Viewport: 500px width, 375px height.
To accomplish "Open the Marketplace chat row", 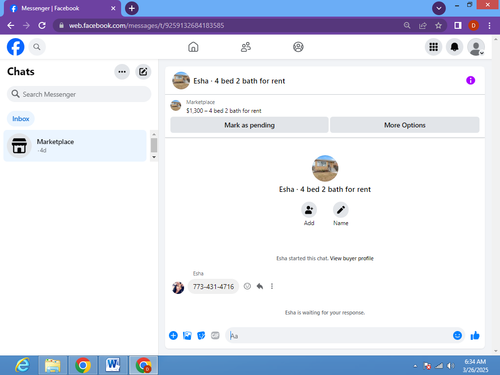I will [x=75, y=146].
